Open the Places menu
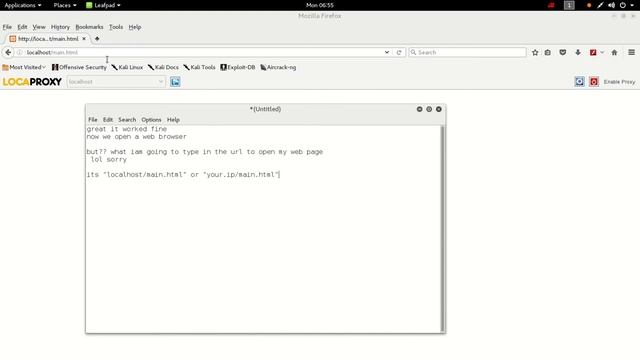The image size is (640, 360). coord(64,5)
